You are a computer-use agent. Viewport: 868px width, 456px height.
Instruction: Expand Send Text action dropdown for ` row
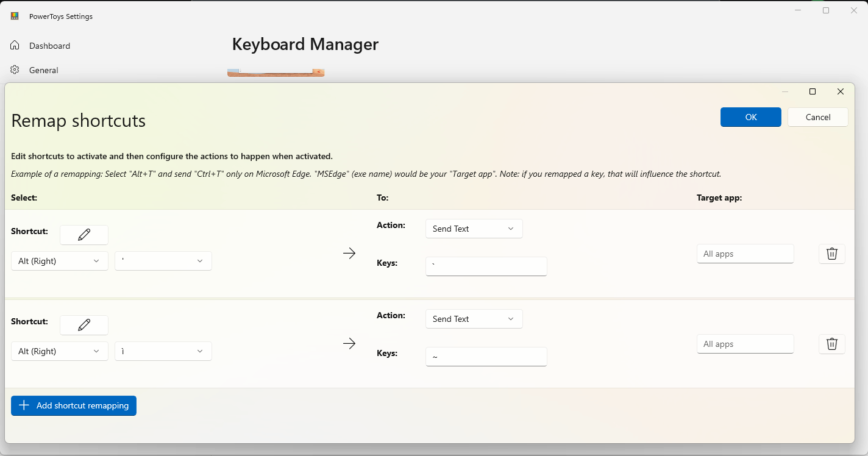pos(474,229)
